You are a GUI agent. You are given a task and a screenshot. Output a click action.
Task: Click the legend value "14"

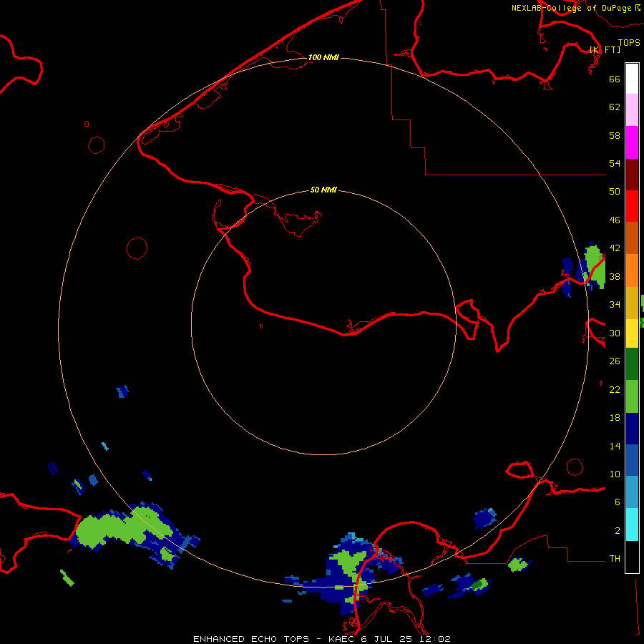(x=615, y=446)
